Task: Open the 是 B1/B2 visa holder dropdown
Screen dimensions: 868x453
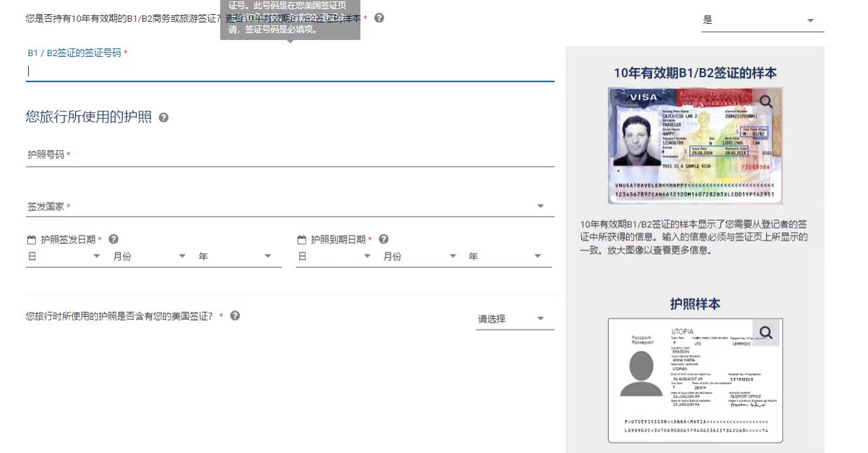Action: tap(762, 20)
